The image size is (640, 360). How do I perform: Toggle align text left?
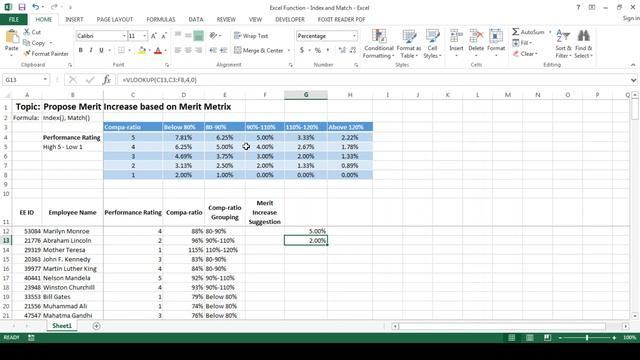(178, 50)
